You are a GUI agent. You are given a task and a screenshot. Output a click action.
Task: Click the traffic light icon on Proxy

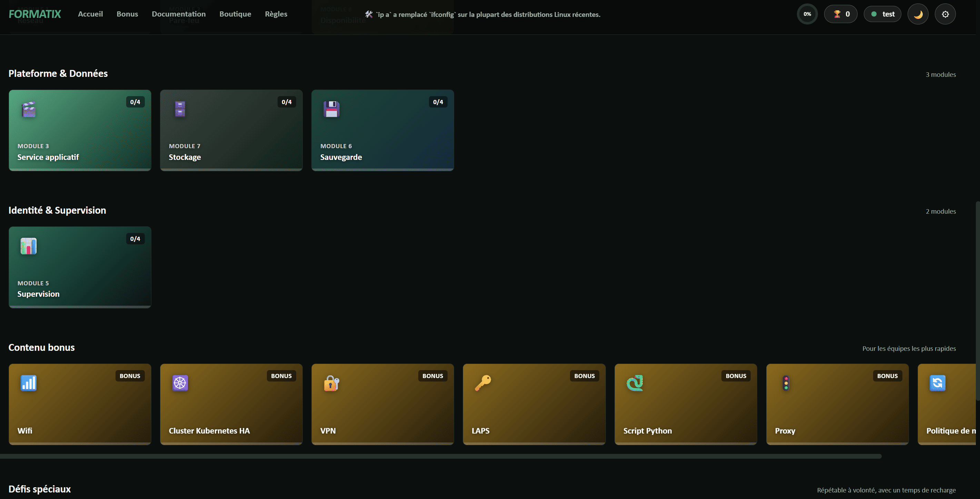click(x=786, y=383)
